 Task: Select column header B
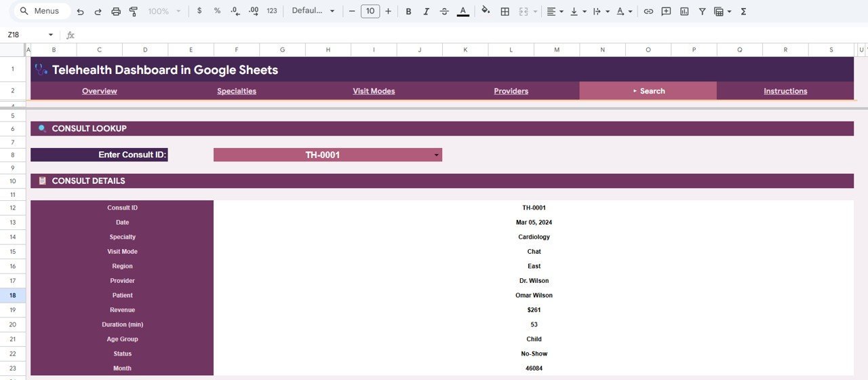pyautogui.click(x=54, y=50)
